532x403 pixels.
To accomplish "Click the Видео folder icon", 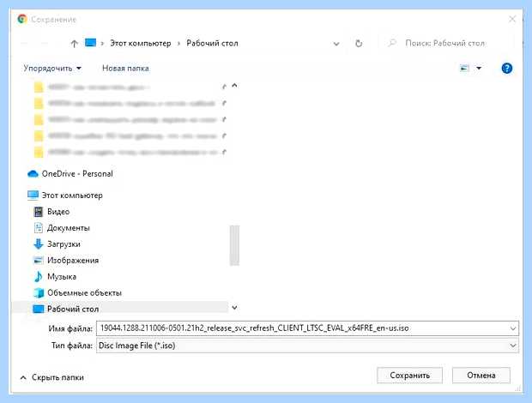I will [39, 212].
